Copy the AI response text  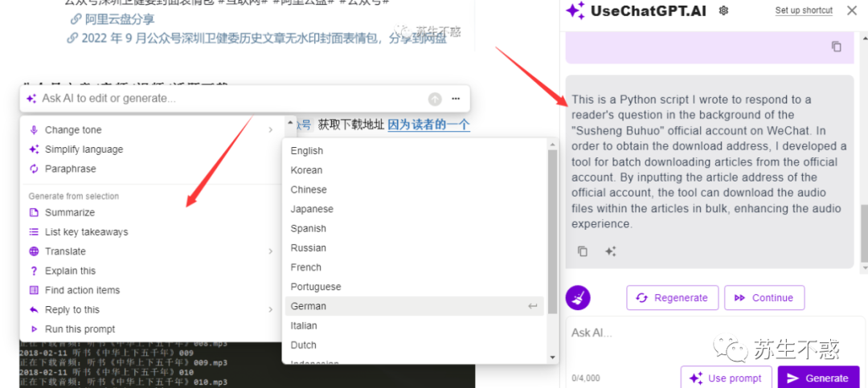click(x=583, y=251)
